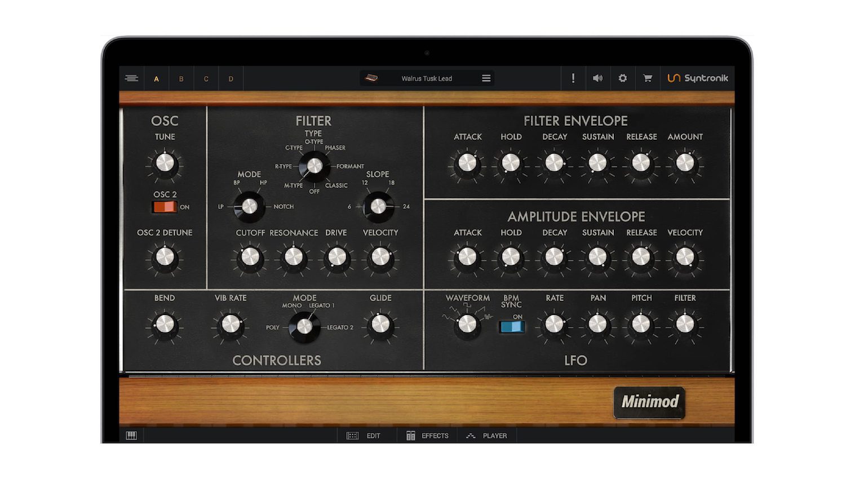This screenshot has width=868, height=479.
Task: Click the Walrus Tusk Lead preset name
Action: (x=427, y=78)
